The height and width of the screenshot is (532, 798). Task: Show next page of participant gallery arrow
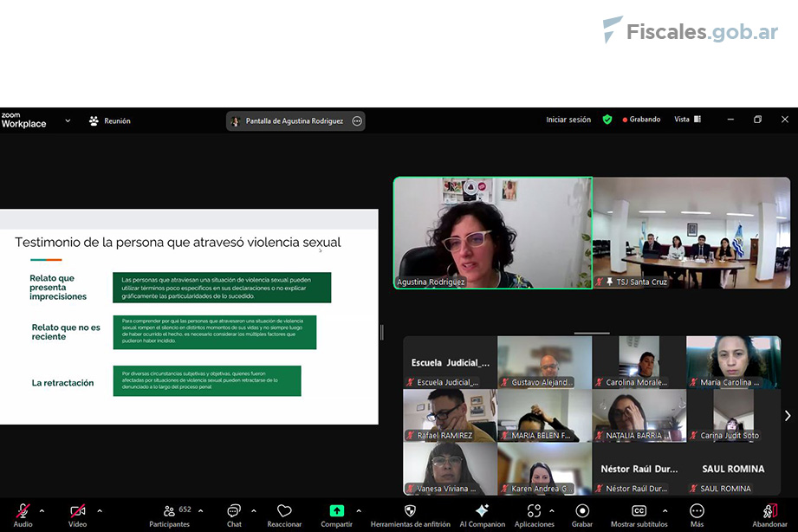pos(788,416)
